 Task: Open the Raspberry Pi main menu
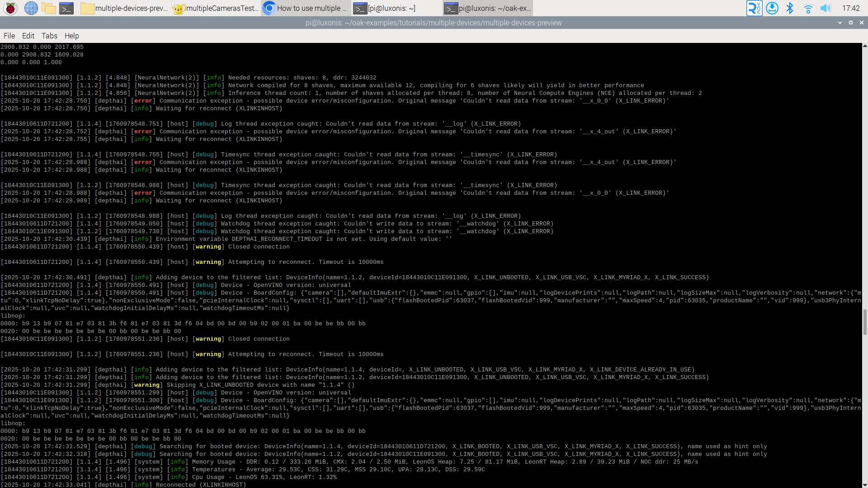pyautogui.click(x=10, y=8)
